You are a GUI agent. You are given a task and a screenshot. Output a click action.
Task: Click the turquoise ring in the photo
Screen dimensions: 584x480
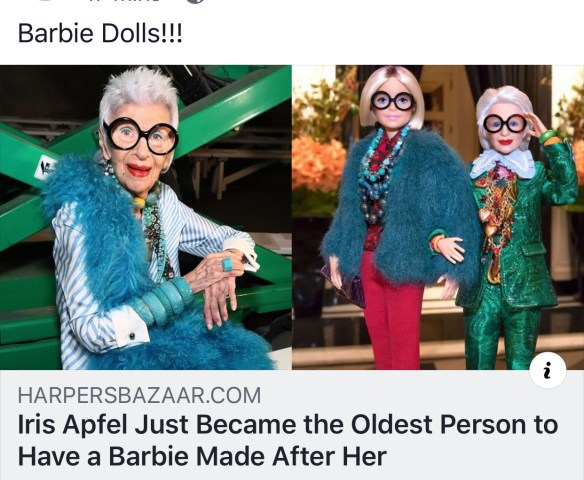tap(227, 264)
